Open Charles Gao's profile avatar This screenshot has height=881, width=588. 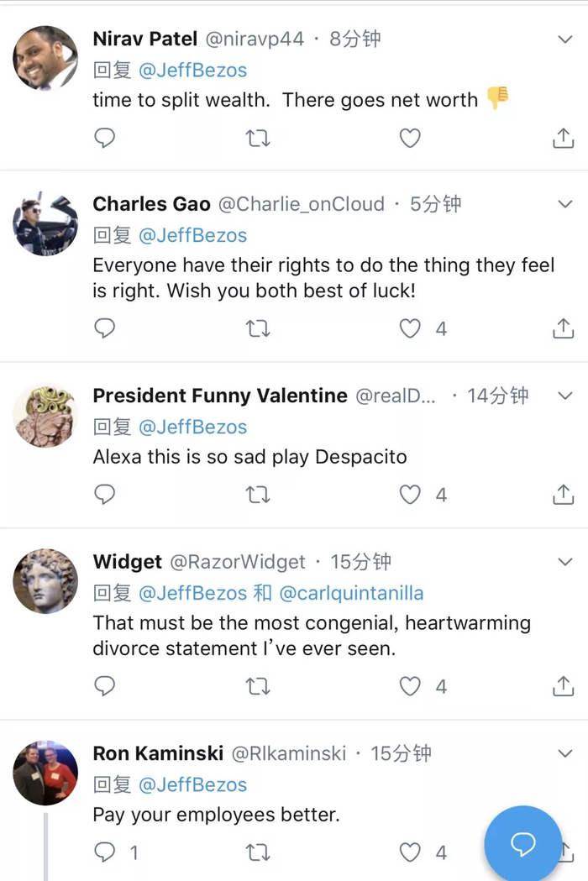pos(45,223)
